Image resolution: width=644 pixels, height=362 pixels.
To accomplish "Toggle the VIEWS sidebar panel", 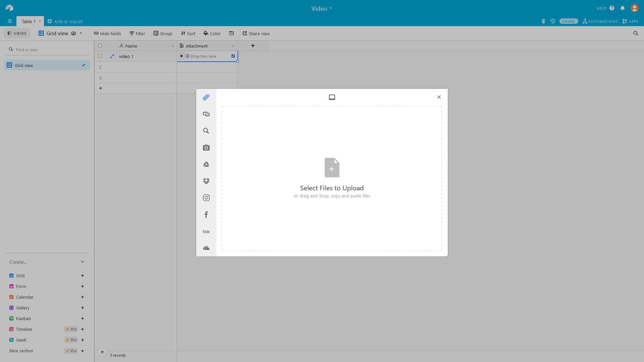I will (x=17, y=33).
